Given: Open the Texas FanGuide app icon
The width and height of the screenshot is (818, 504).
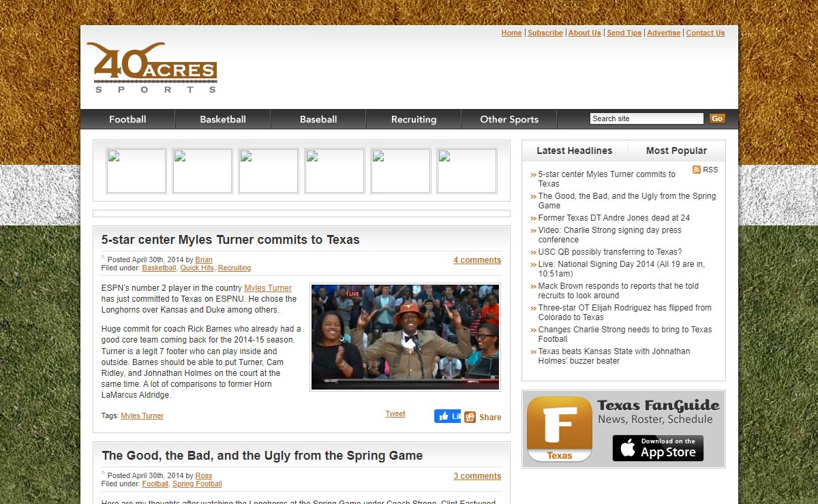Looking at the screenshot, I should point(560,429).
